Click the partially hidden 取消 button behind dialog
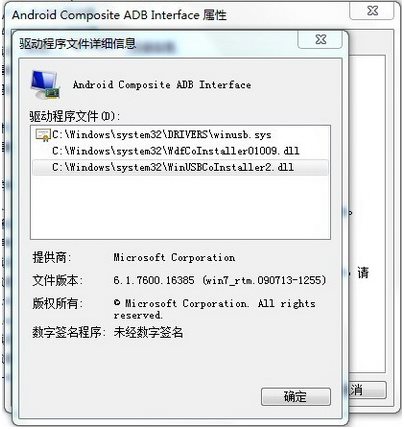405x429 pixels. coord(367,390)
